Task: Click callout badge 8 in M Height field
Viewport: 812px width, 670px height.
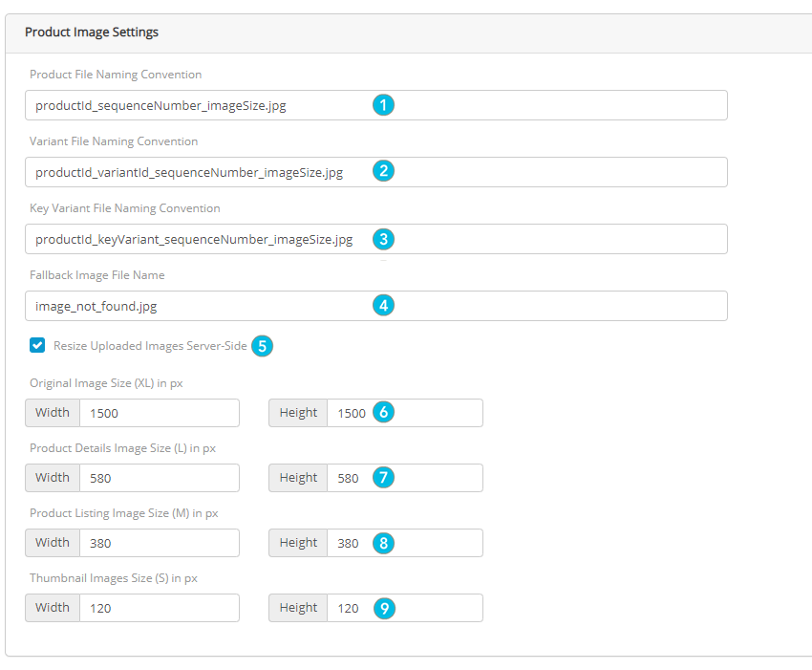Action: (383, 543)
